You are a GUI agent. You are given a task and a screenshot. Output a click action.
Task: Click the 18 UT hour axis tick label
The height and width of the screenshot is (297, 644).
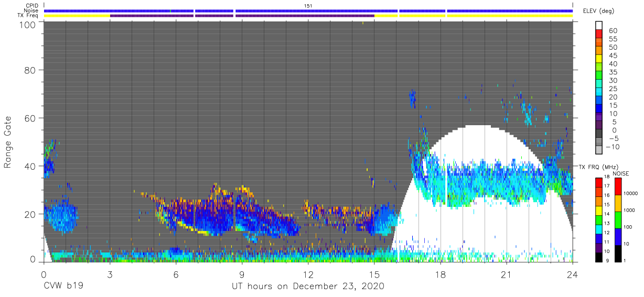[x=441, y=274]
